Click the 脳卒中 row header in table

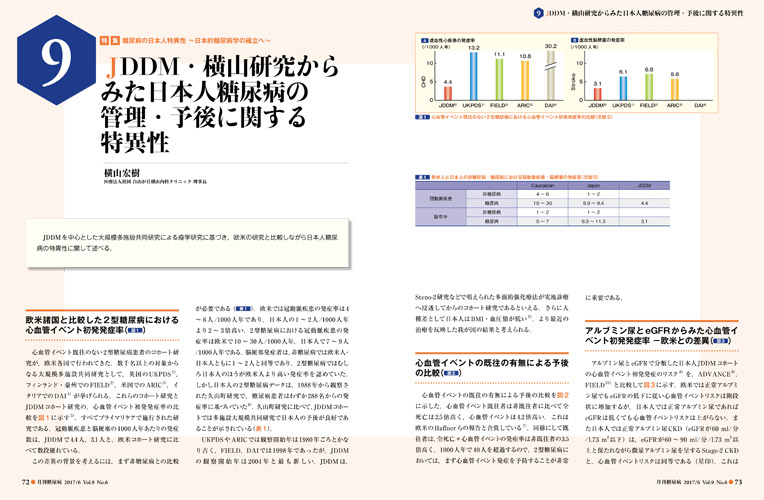[440, 217]
